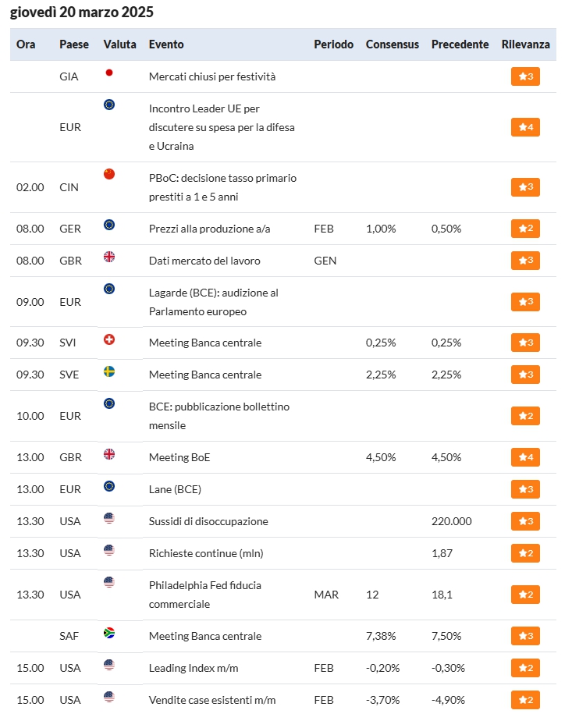The image size is (572, 728).
Task: Click the Japan flag icon
Action: tap(109, 73)
